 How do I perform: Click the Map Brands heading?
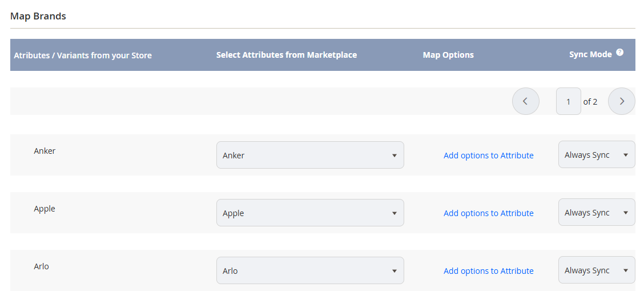(38, 16)
